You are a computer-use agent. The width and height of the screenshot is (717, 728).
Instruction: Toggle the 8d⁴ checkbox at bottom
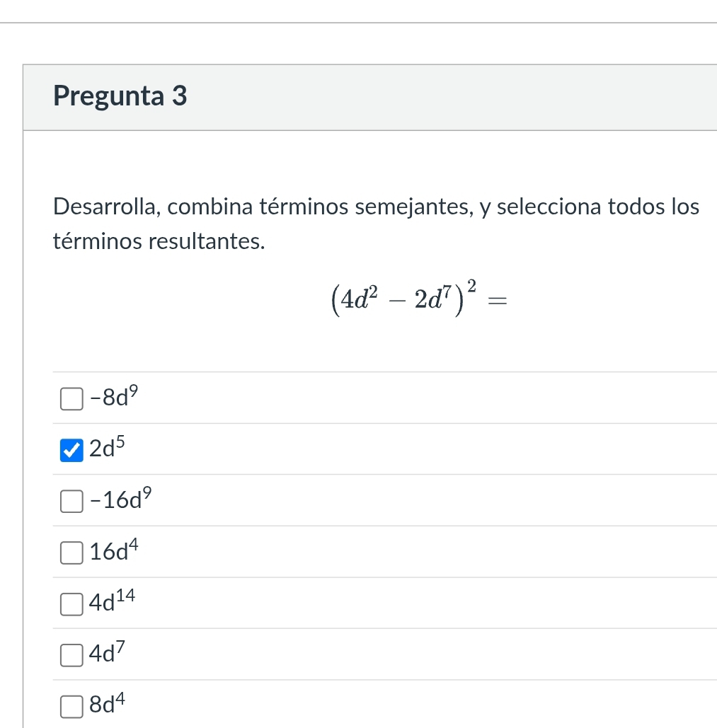tap(70, 706)
